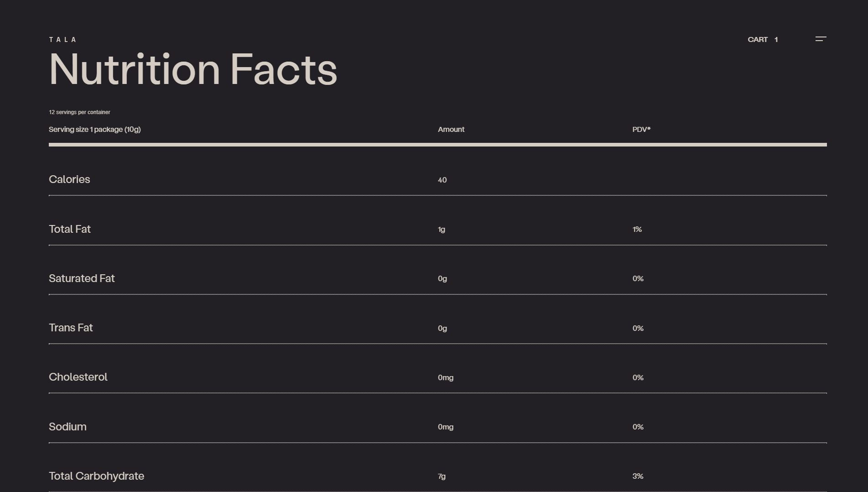Click the Total Carbohydrate 3% value

(x=638, y=476)
